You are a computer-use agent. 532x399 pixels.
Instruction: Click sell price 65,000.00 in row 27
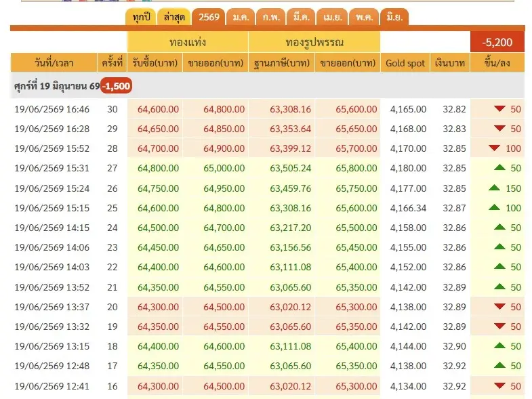pyautogui.click(x=224, y=168)
